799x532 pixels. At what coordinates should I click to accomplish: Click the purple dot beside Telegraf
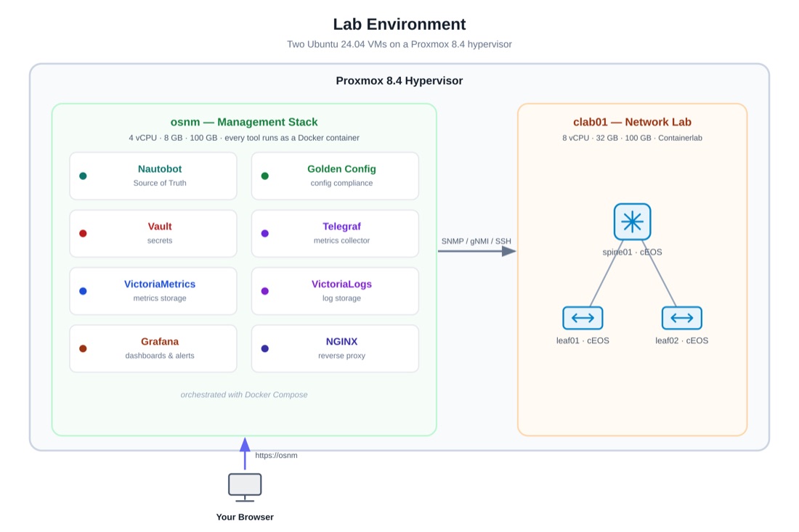265,234
